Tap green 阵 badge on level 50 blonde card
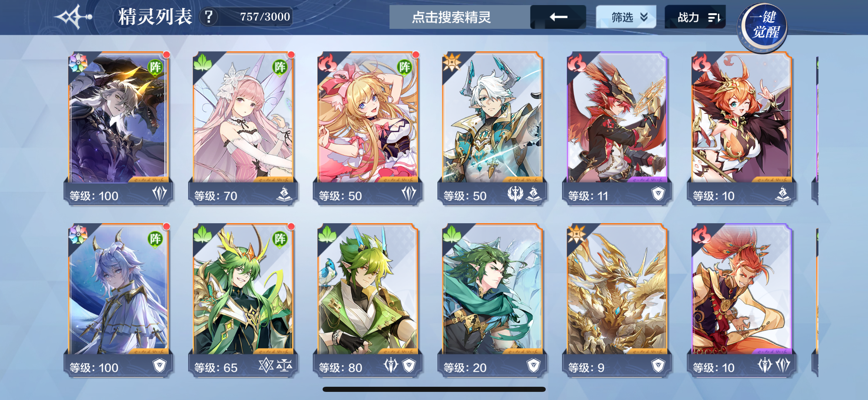 pyautogui.click(x=404, y=67)
